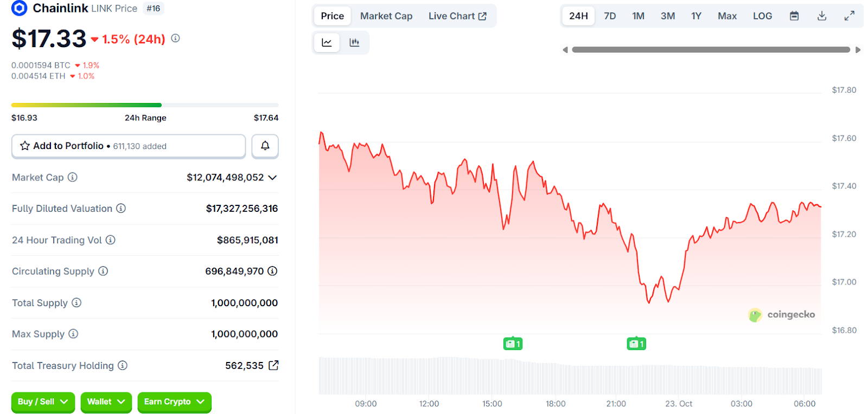Expand chart to fullscreen
This screenshot has height=414, width=868.
point(849,16)
